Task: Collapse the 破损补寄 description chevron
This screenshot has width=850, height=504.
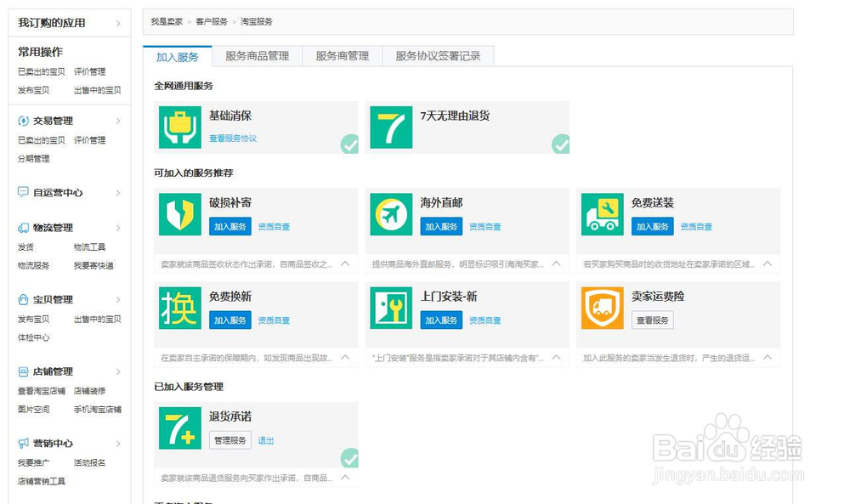Action: [x=345, y=264]
